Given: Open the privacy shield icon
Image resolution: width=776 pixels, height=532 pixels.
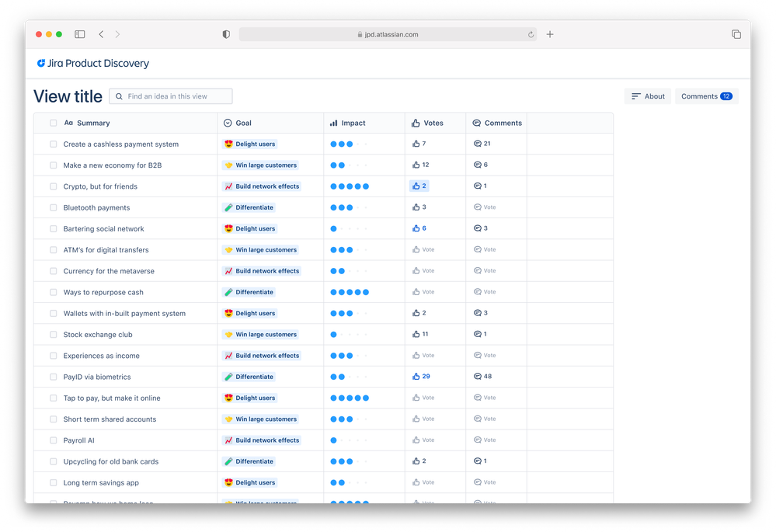Looking at the screenshot, I should [226, 34].
